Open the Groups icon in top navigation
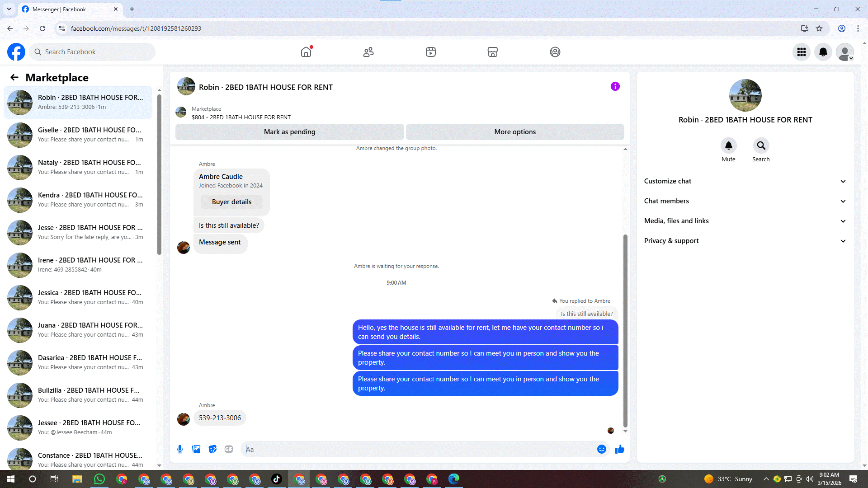 pyautogui.click(x=555, y=52)
